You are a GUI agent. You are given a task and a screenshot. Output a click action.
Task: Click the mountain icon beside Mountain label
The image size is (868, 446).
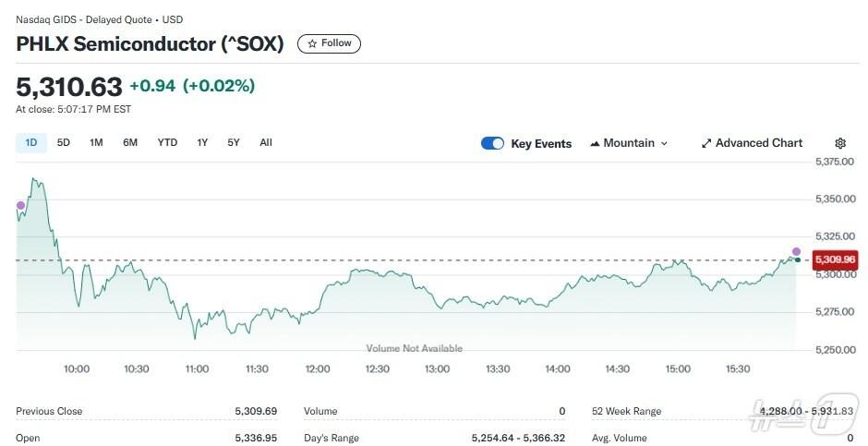coord(595,143)
